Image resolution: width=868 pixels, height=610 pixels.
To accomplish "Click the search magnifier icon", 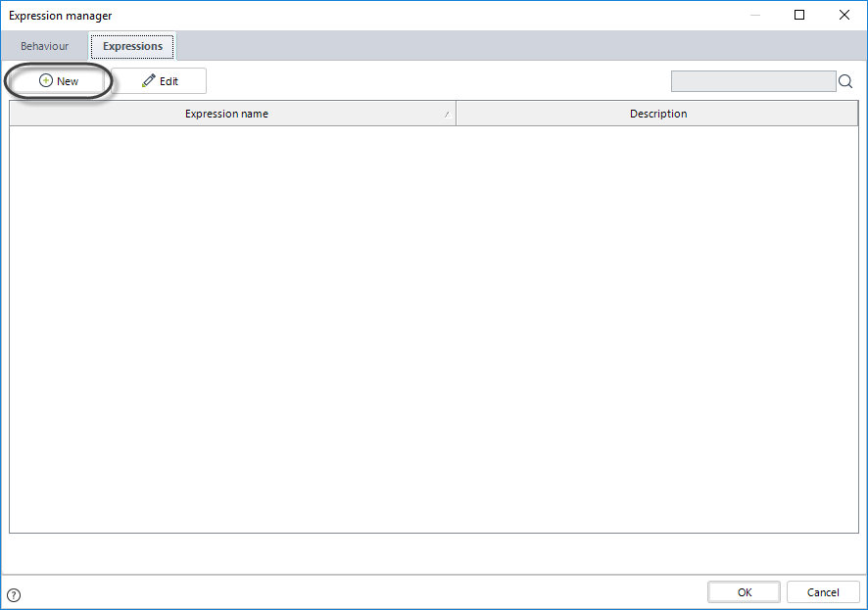I will [x=845, y=82].
